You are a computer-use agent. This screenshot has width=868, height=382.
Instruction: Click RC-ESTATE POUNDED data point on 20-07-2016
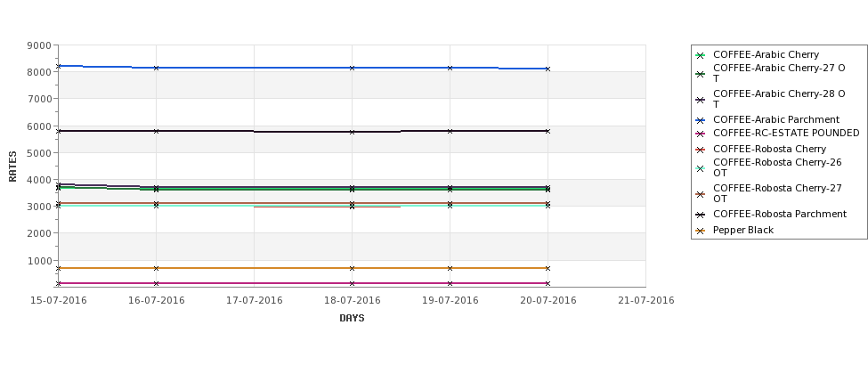coord(548,283)
